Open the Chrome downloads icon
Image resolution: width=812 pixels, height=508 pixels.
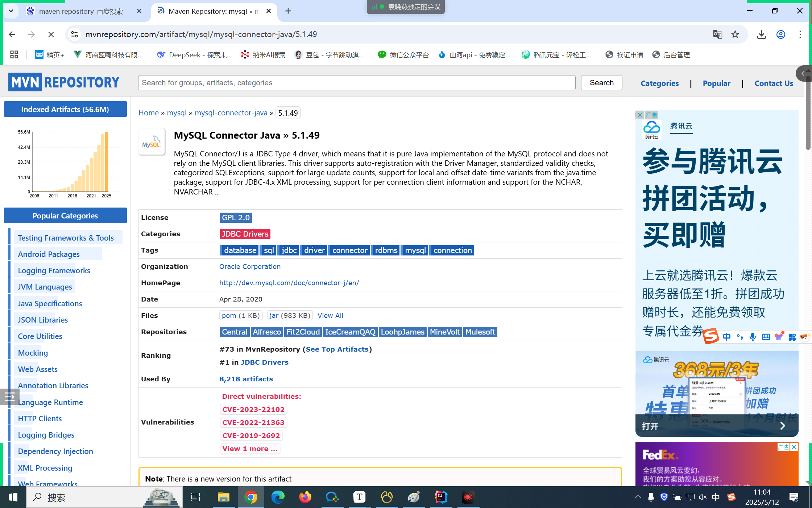coord(761,34)
